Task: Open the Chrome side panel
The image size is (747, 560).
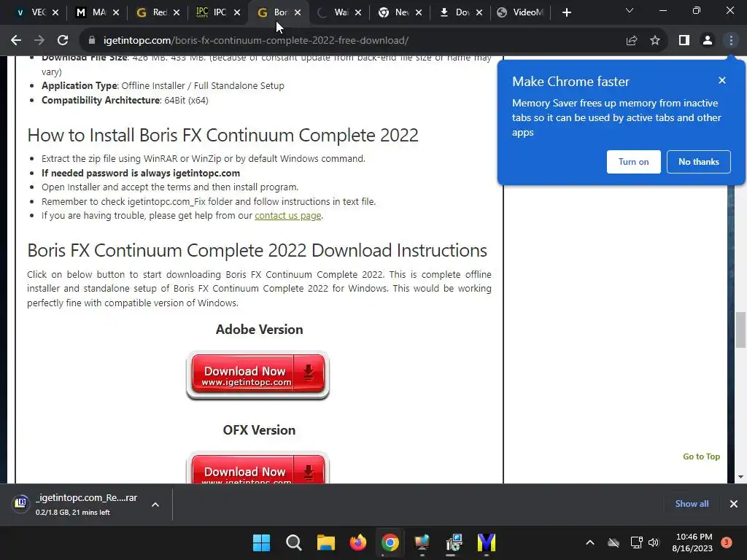Action: pyautogui.click(x=684, y=41)
